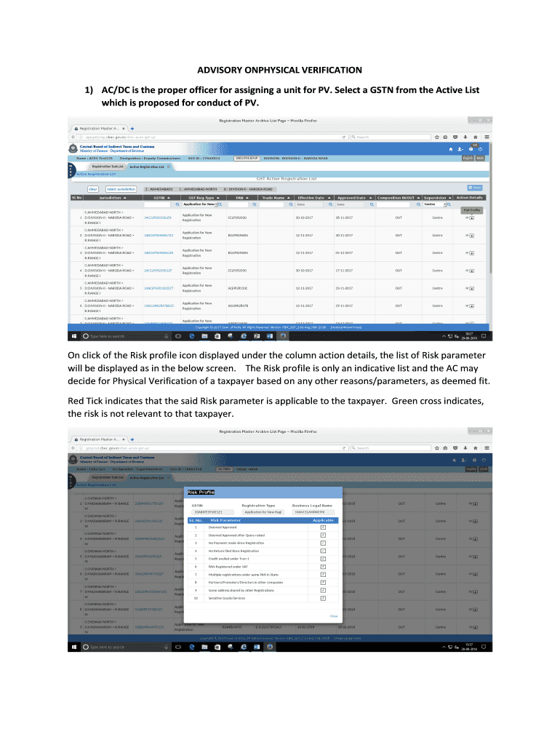Viewport: 560px width, 745px height.
Task: Open GST Reg.Type 'Application for New' dropdown
Action: [217, 205]
